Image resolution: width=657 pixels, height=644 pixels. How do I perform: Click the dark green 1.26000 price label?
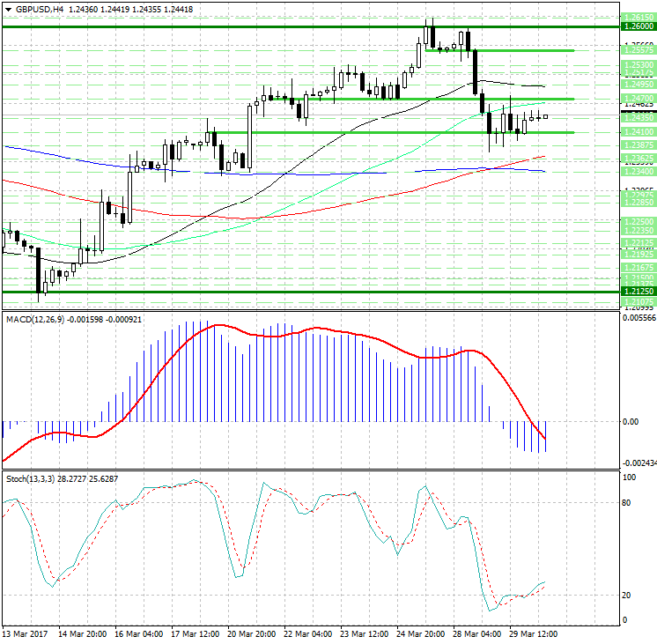point(638,27)
